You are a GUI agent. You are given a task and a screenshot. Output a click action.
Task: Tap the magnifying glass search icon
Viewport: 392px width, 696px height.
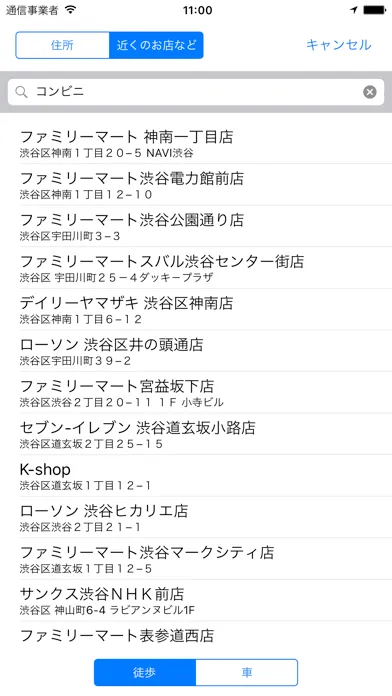[21, 92]
